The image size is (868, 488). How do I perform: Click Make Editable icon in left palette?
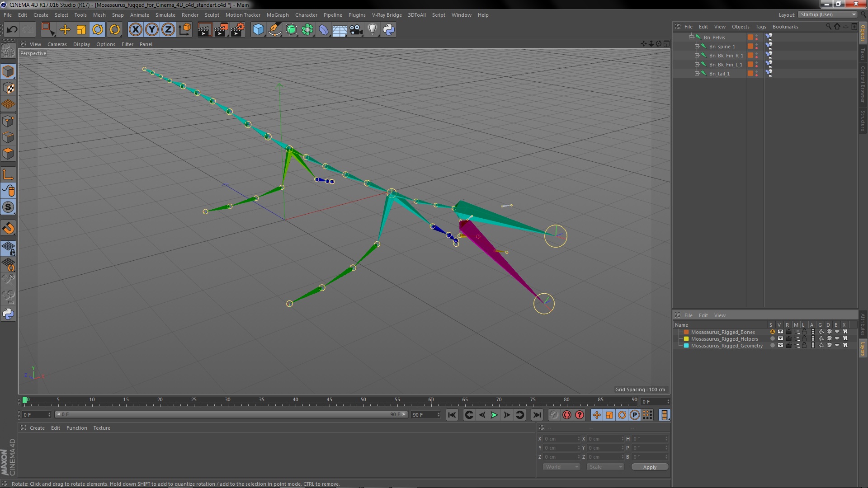tap(8, 51)
